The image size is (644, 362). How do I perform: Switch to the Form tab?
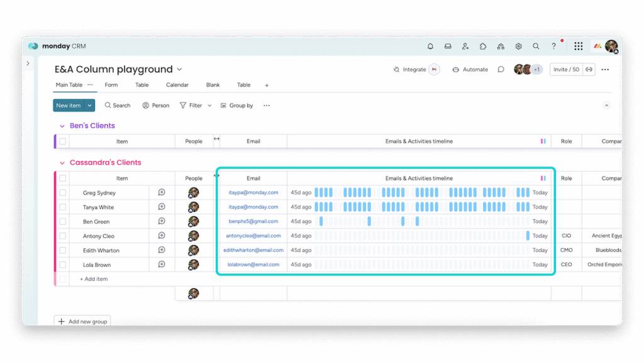click(111, 85)
